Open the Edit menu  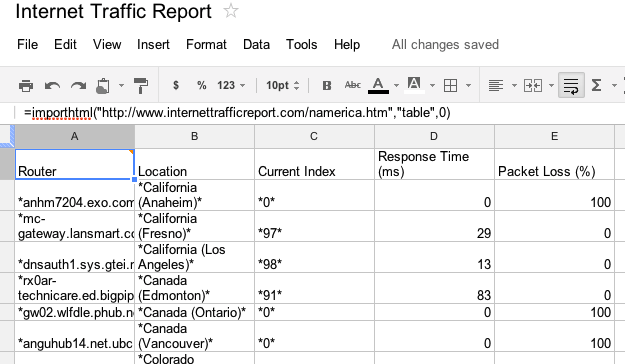[65, 44]
